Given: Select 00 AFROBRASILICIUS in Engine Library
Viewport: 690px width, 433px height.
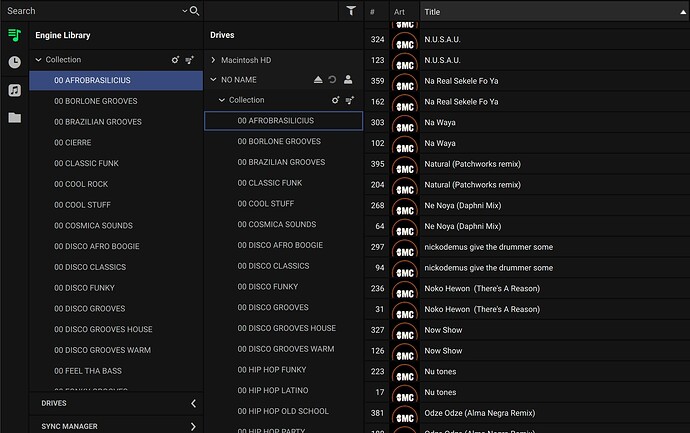Looking at the screenshot, I should [116, 81].
